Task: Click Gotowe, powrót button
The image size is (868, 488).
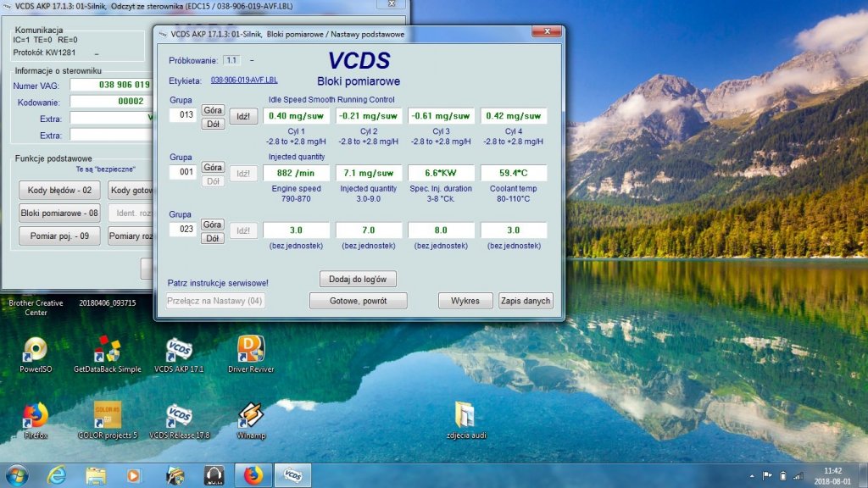Action: pyautogui.click(x=359, y=301)
